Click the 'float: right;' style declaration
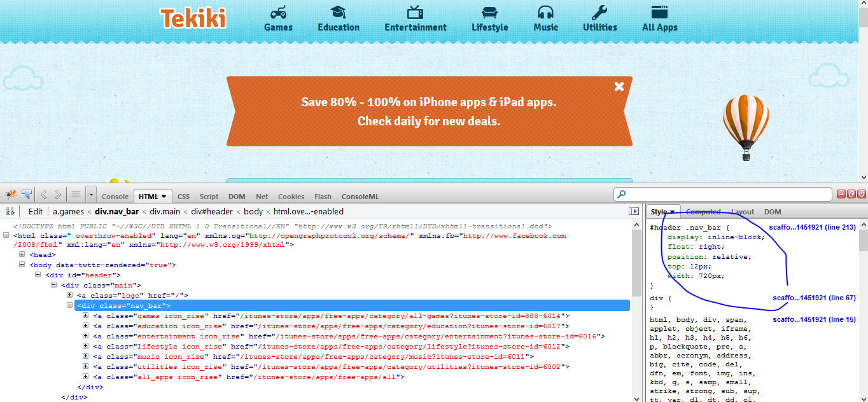 point(696,247)
